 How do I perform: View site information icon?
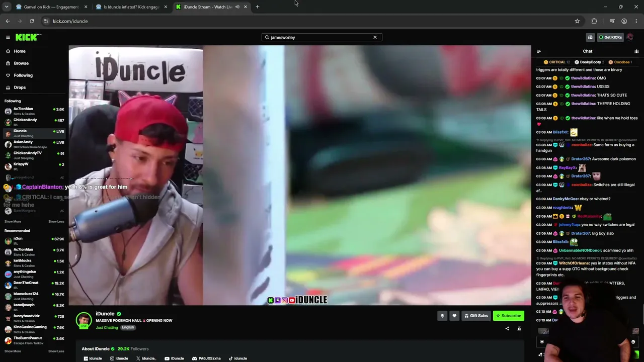point(46,21)
